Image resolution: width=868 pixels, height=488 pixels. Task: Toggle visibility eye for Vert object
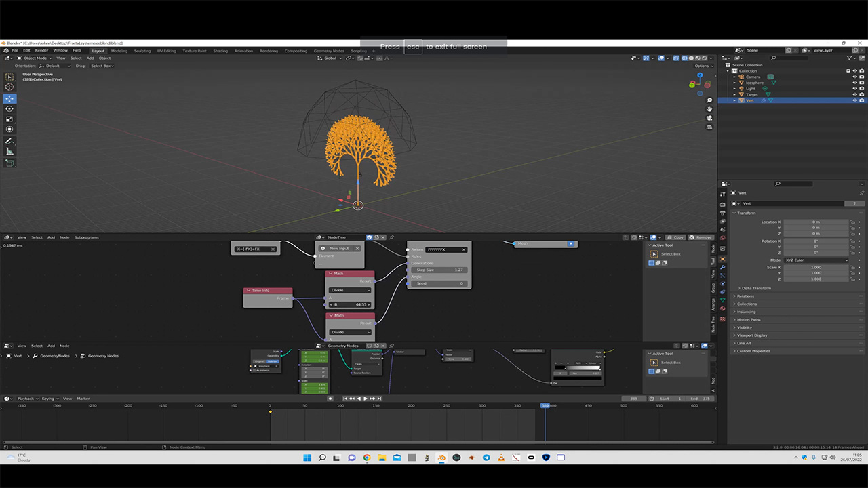pos(854,100)
